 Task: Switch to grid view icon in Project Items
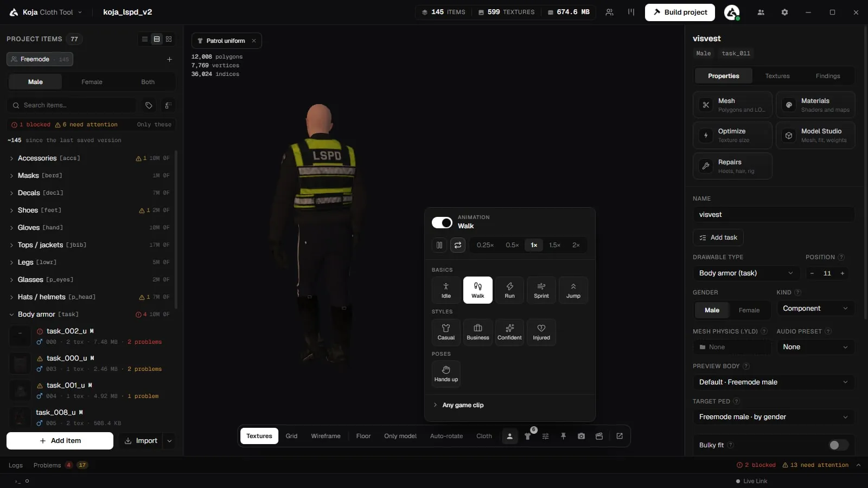(x=169, y=39)
